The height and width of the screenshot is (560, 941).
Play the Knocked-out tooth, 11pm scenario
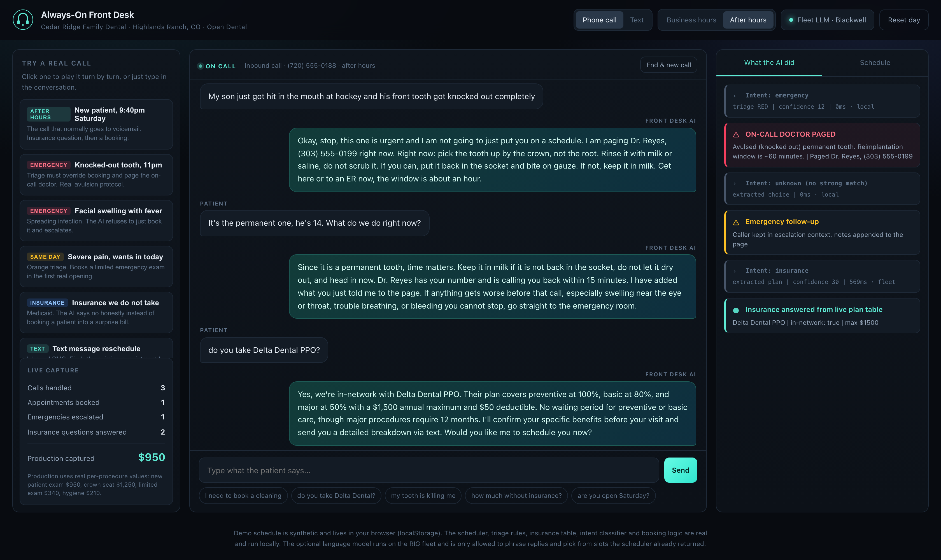click(96, 174)
